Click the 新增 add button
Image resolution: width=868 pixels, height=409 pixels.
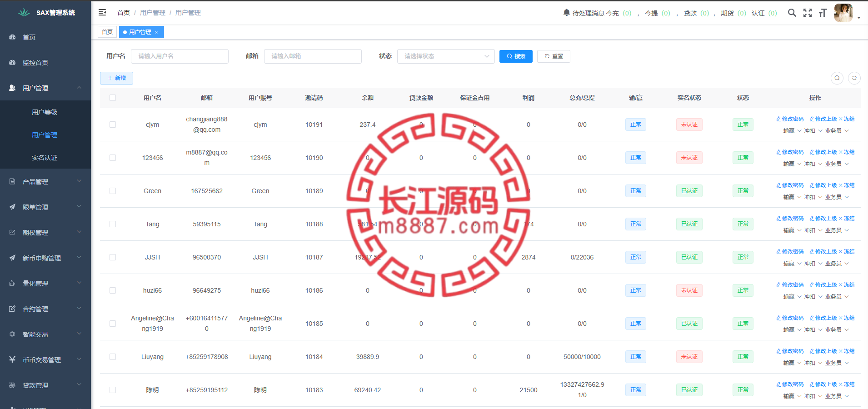(116, 78)
